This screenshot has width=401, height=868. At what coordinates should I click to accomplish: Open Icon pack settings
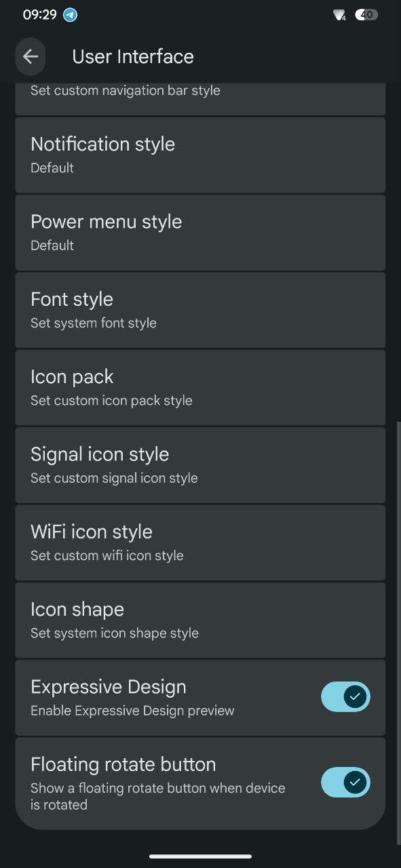tap(200, 388)
